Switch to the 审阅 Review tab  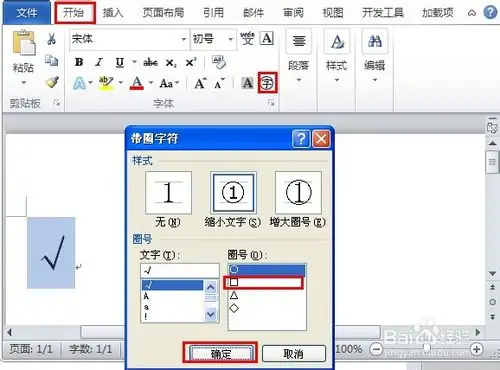(x=293, y=13)
